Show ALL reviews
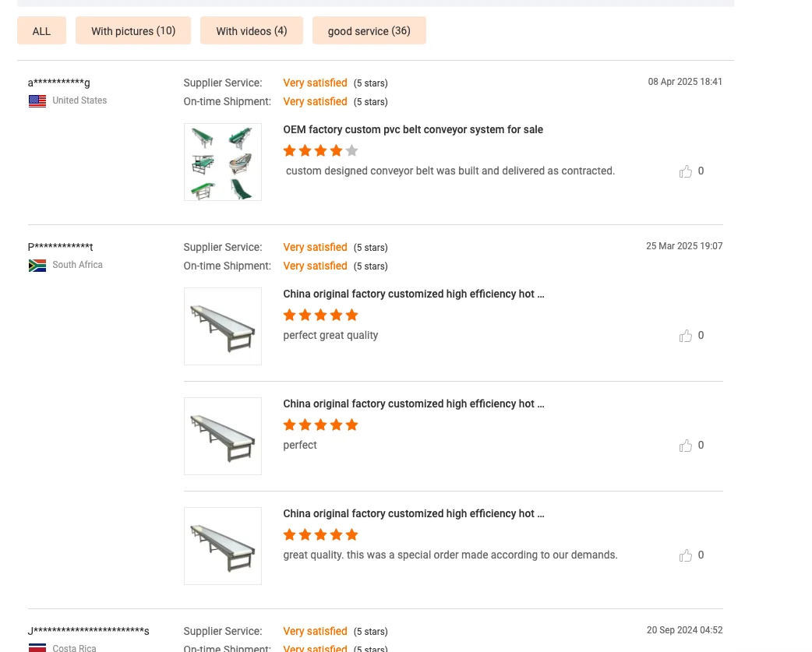Image resolution: width=812 pixels, height=652 pixels. 41,31
